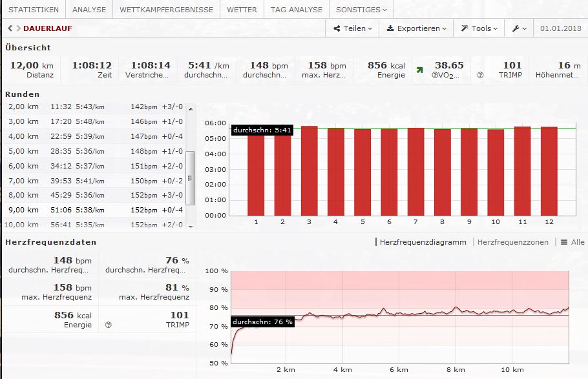The image size is (588, 379).
Task: Select the Tag Analyse tab
Action: [296, 10]
